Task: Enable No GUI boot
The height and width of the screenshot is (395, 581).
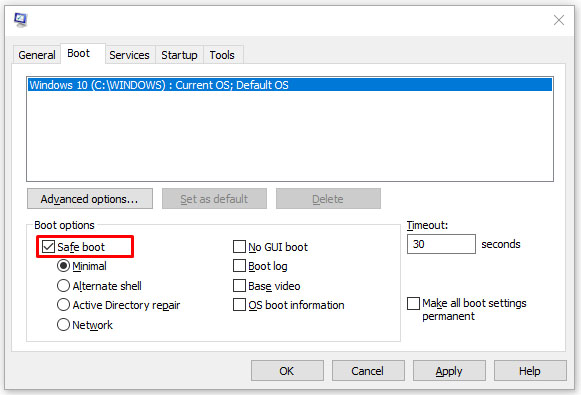Action: pyautogui.click(x=239, y=246)
